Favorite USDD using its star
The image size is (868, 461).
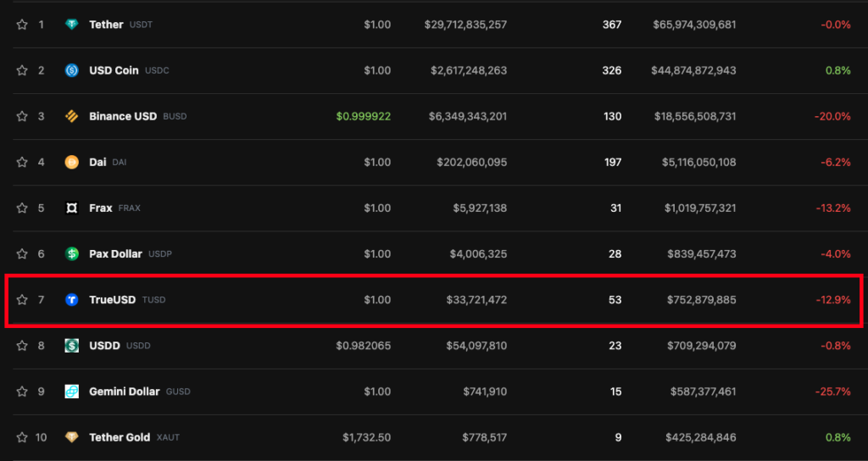coord(22,346)
